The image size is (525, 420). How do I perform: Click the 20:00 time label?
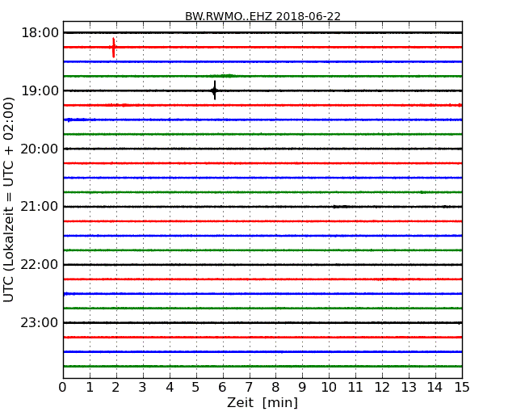tap(40, 149)
